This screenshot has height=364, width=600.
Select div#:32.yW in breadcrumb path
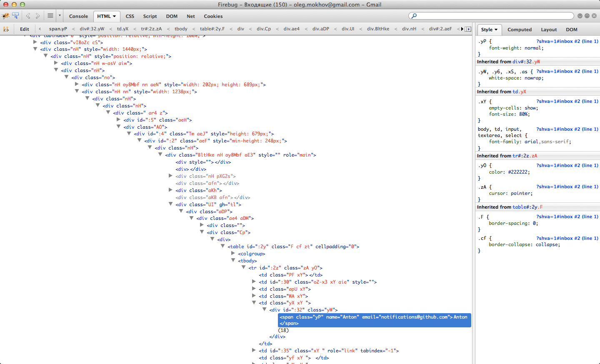click(x=92, y=29)
